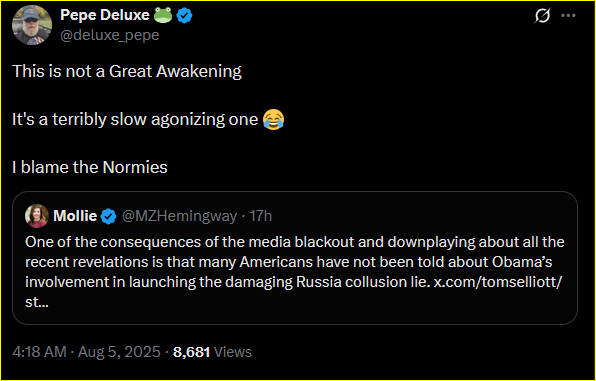
Task: Click the "I blame the Normies" line
Action: (x=90, y=167)
